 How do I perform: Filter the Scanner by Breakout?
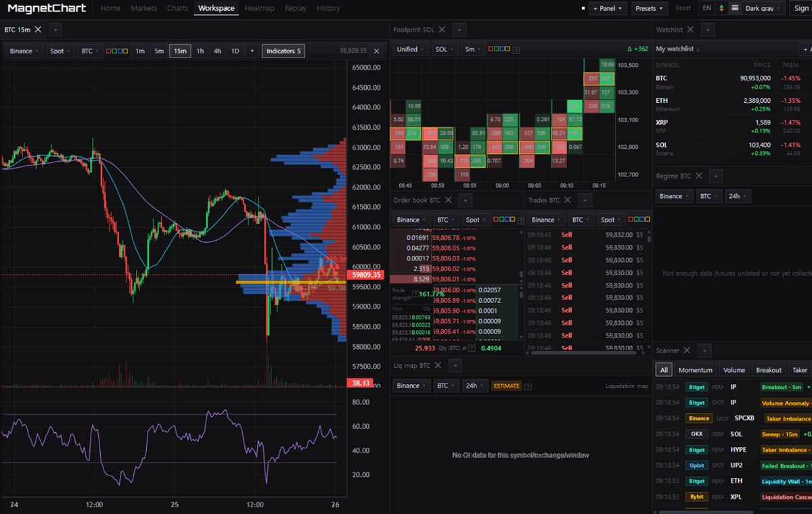point(769,370)
